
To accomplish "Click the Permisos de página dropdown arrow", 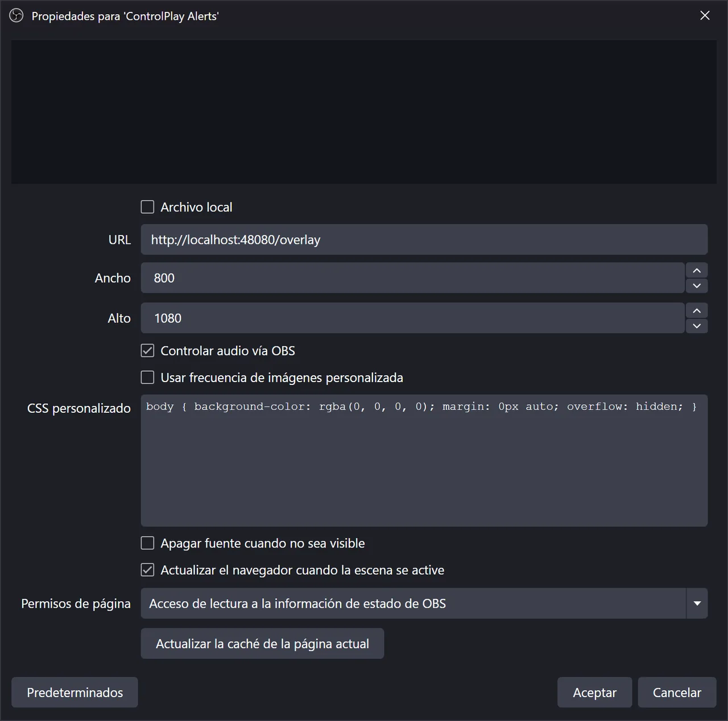I will [697, 603].
